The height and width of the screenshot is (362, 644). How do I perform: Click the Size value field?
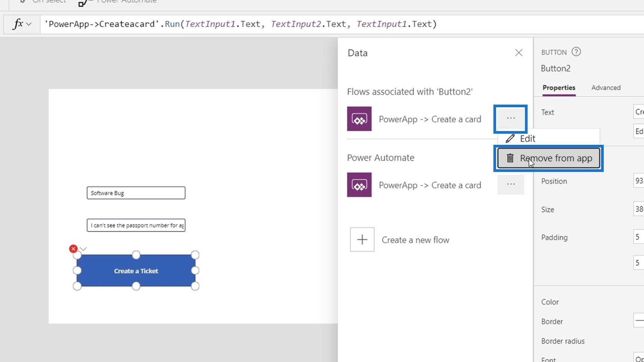[x=639, y=209]
